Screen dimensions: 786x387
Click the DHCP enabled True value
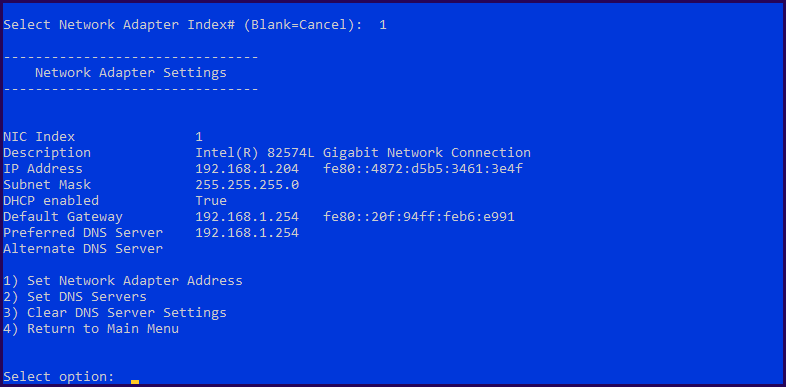point(211,201)
